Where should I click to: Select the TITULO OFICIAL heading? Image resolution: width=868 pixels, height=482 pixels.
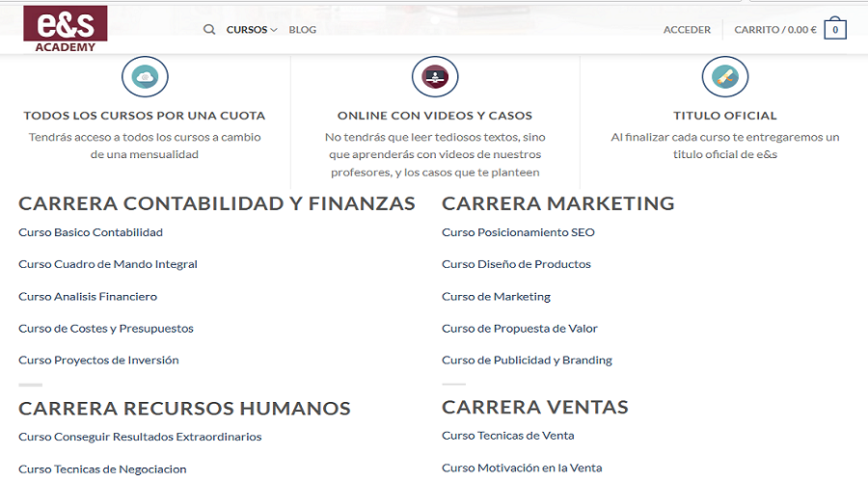pos(725,116)
